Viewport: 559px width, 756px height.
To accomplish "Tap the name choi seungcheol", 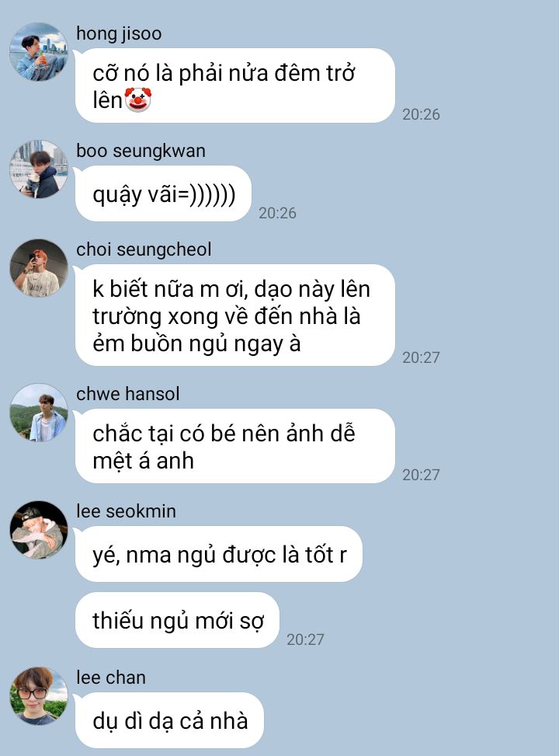I will [144, 249].
